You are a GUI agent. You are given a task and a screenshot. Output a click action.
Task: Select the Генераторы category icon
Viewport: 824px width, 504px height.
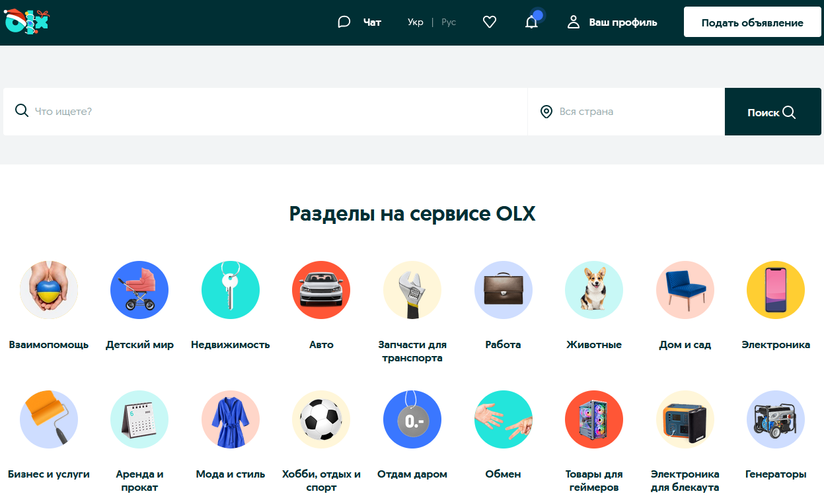click(776, 419)
